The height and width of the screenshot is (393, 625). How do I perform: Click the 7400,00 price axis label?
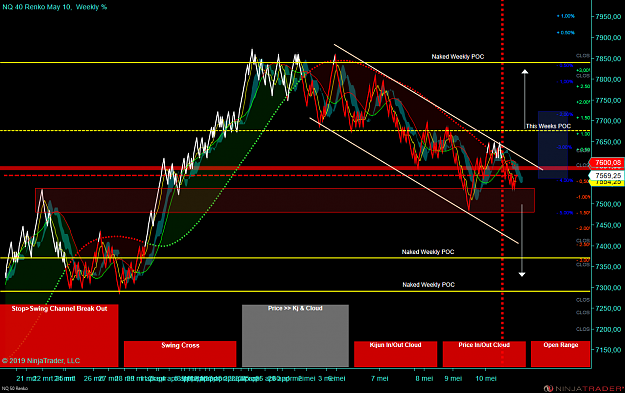pyautogui.click(x=608, y=246)
